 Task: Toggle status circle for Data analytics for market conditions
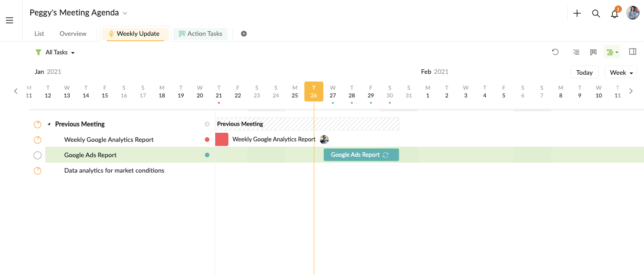(x=38, y=171)
